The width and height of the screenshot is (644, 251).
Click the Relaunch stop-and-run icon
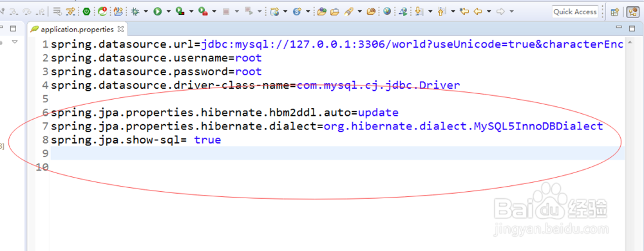click(249, 12)
